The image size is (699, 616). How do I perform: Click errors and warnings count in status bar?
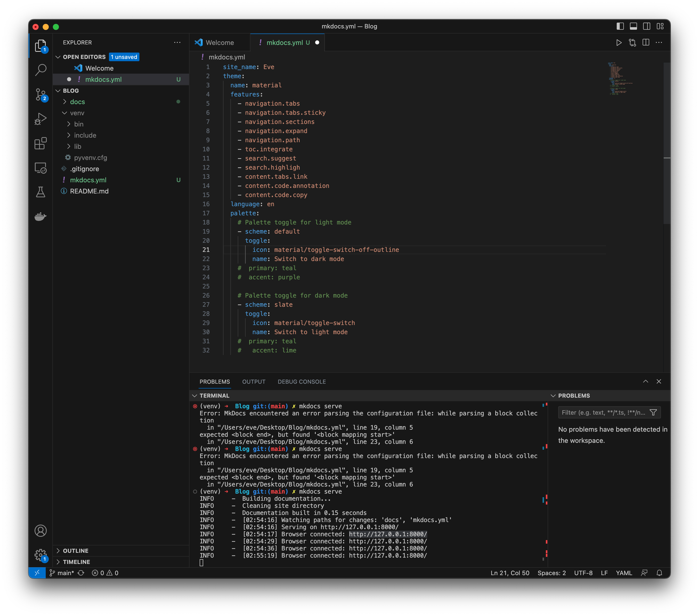click(105, 573)
